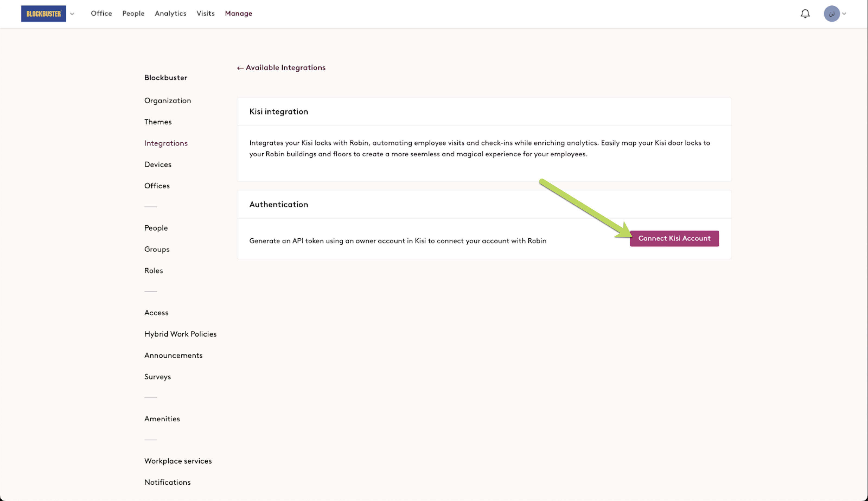Open Groups in the sidebar
Screen dimensions: 868x501
pos(157,249)
